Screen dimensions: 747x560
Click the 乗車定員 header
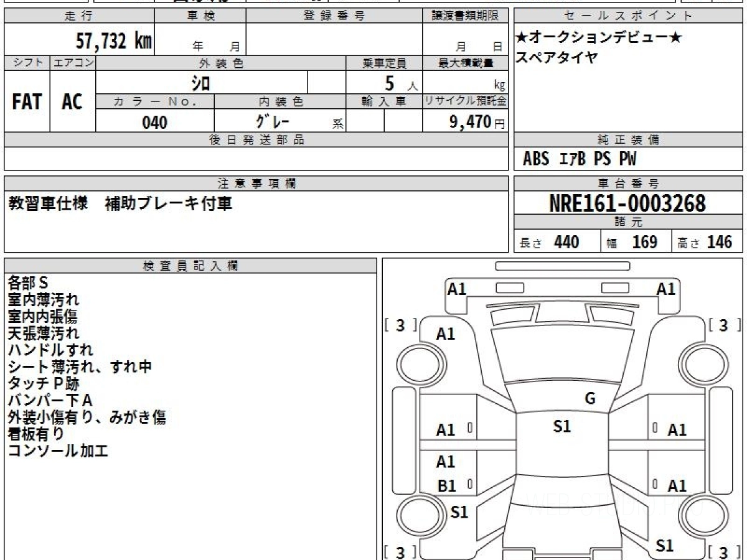click(x=384, y=63)
